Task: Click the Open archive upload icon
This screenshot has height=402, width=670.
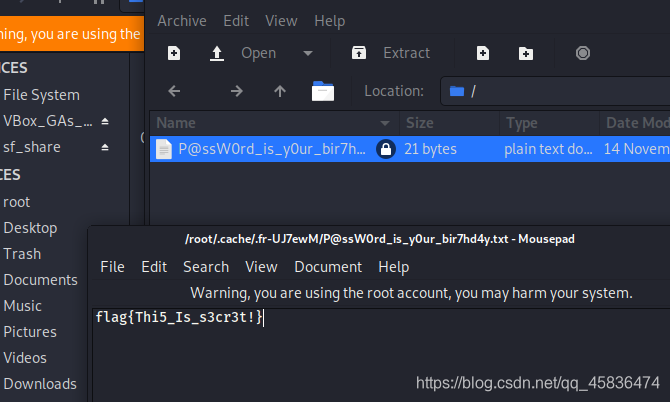Action: pos(217,53)
